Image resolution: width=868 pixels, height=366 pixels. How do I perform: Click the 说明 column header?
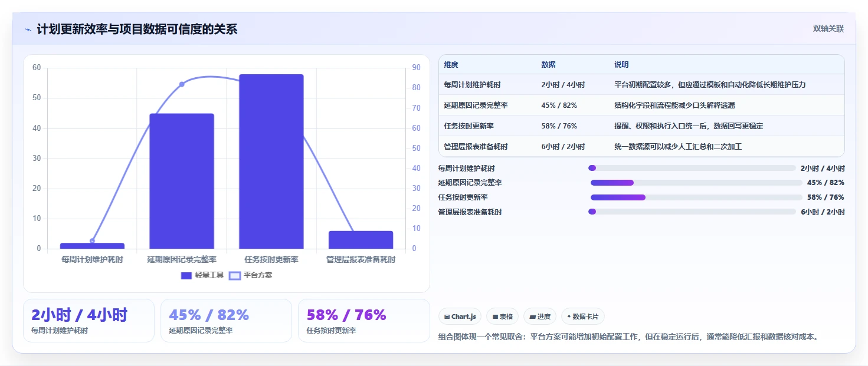(x=621, y=65)
